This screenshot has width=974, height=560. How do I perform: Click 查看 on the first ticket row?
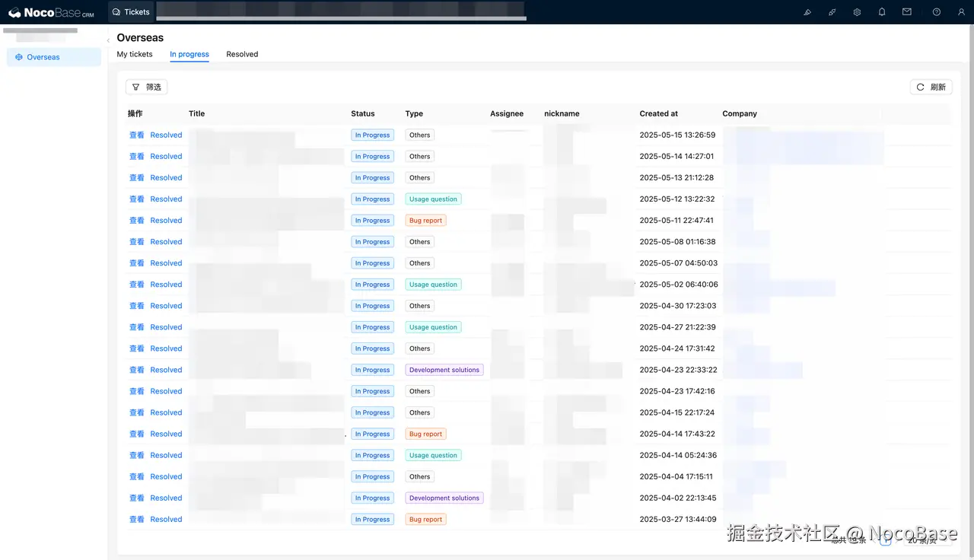coord(135,135)
